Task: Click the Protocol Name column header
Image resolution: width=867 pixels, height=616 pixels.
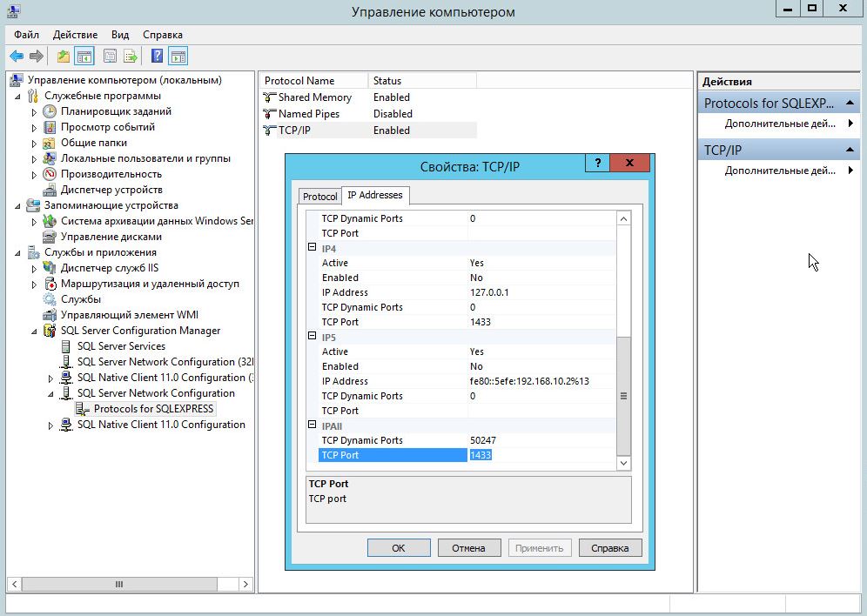Action: (x=314, y=81)
